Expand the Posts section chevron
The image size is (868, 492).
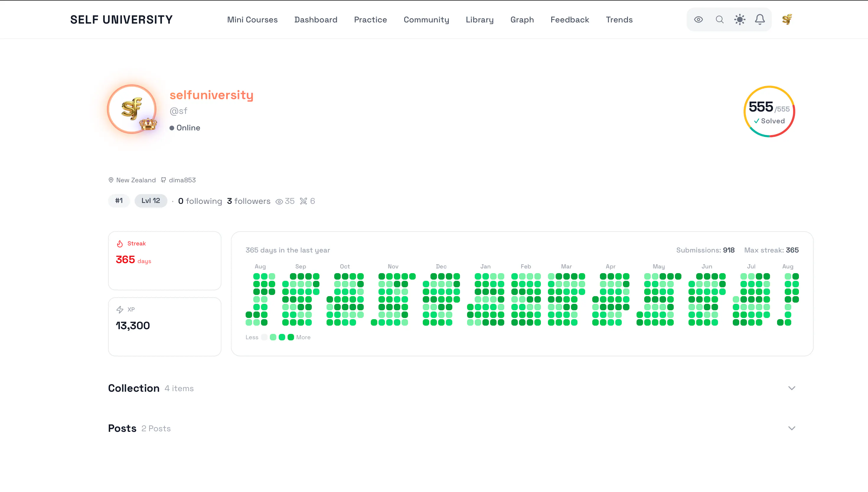tap(792, 428)
